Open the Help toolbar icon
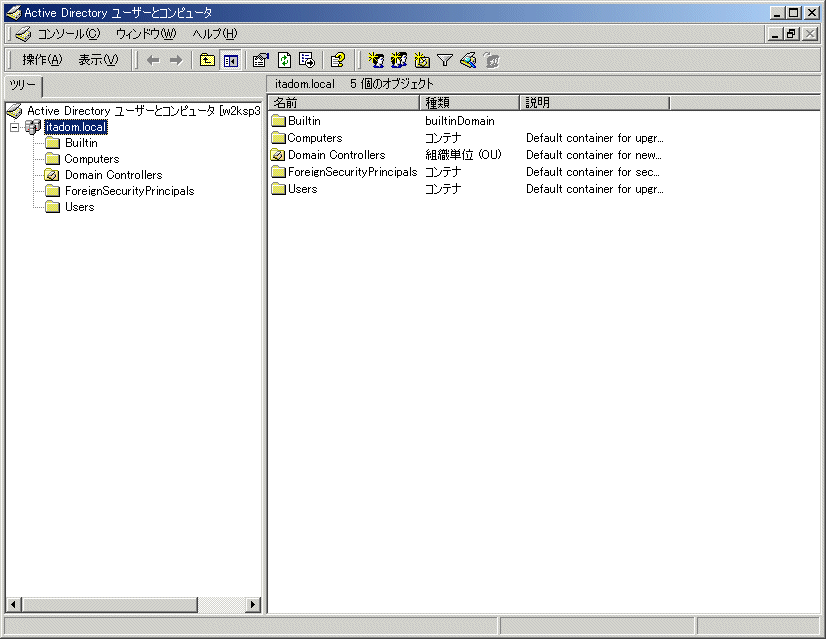 pyautogui.click(x=338, y=61)
